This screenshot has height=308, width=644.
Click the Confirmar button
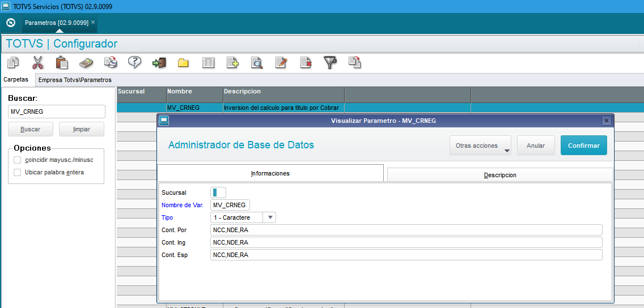584,146
